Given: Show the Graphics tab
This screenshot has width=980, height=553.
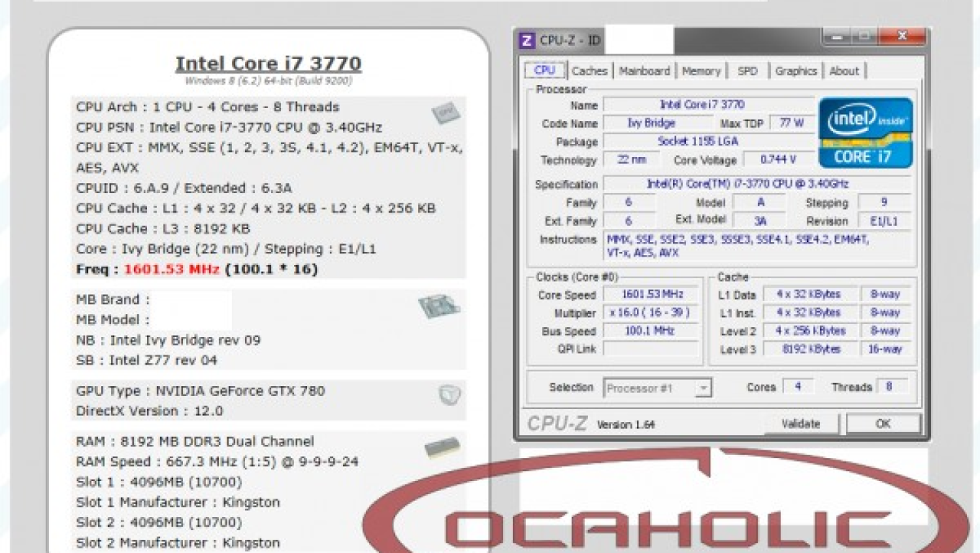Looking at the screenshot, I should point(796,71).
